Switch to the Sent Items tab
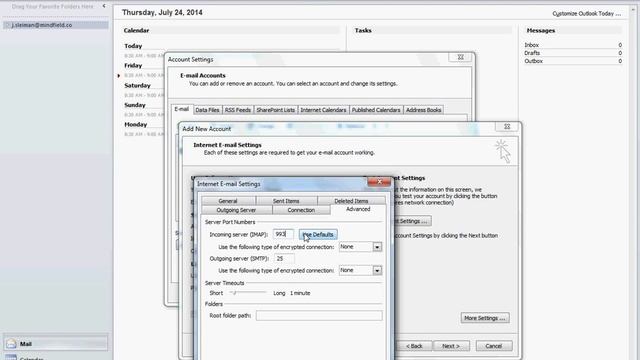The image size is (640, 360). 286,201
